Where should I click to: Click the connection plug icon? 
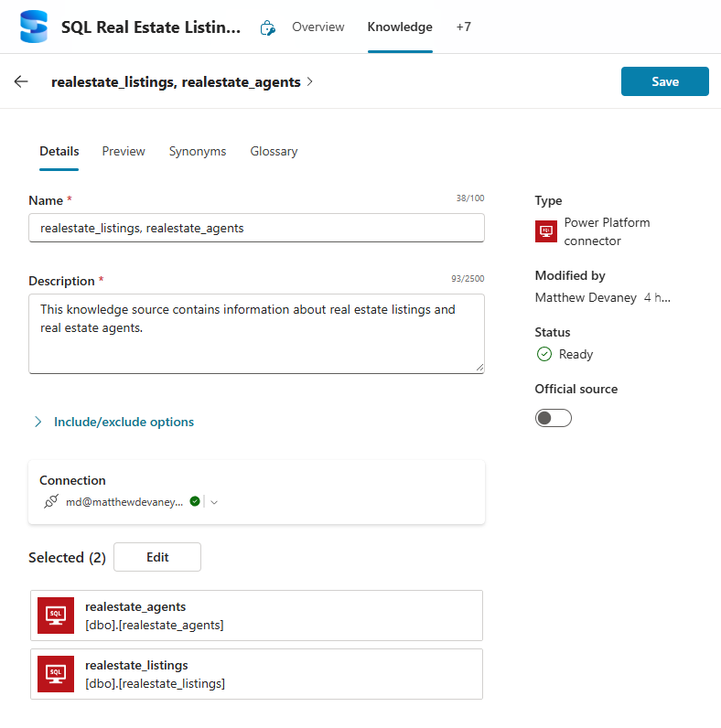point(51,501)
